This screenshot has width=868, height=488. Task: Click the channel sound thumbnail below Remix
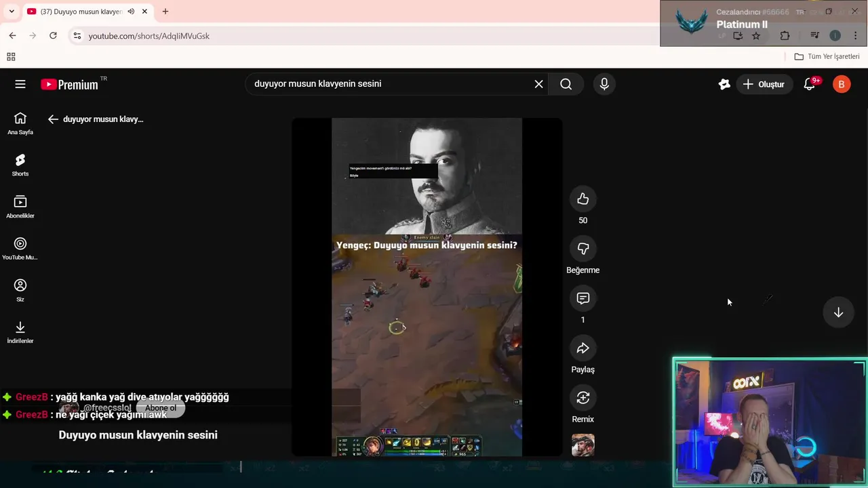click(583, 445)
